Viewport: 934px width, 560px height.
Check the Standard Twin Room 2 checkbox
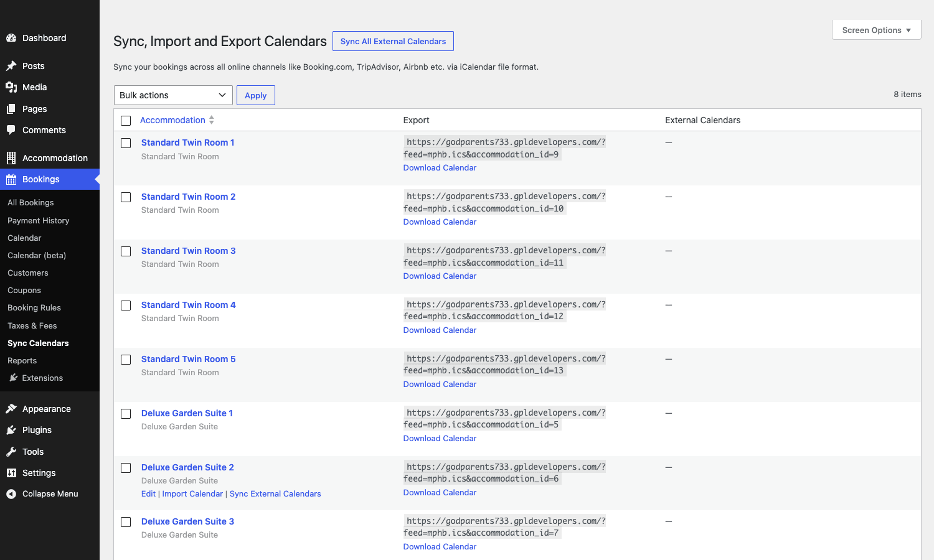[x=126, y=197]
